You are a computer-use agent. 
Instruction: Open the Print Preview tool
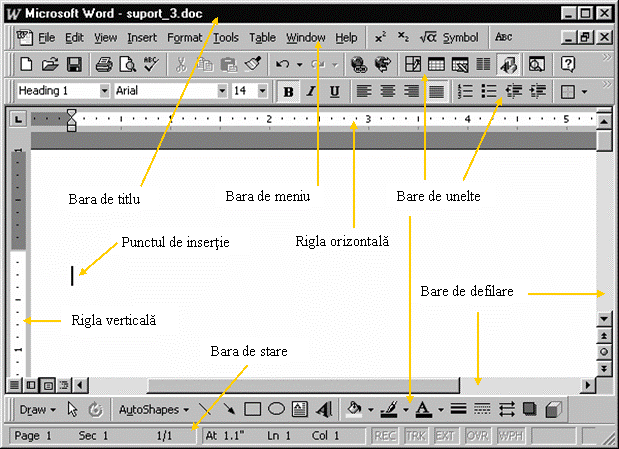tap(127, 64)
